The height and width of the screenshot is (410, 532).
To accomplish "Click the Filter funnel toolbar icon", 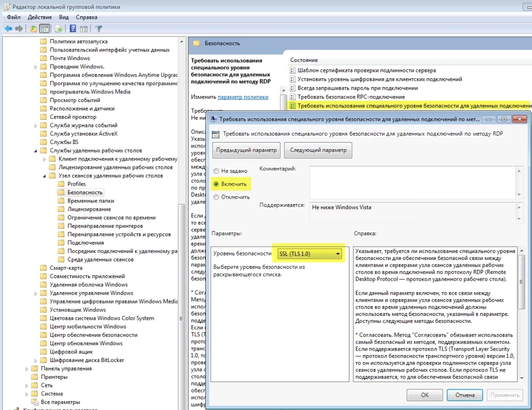I will [98, 29].
